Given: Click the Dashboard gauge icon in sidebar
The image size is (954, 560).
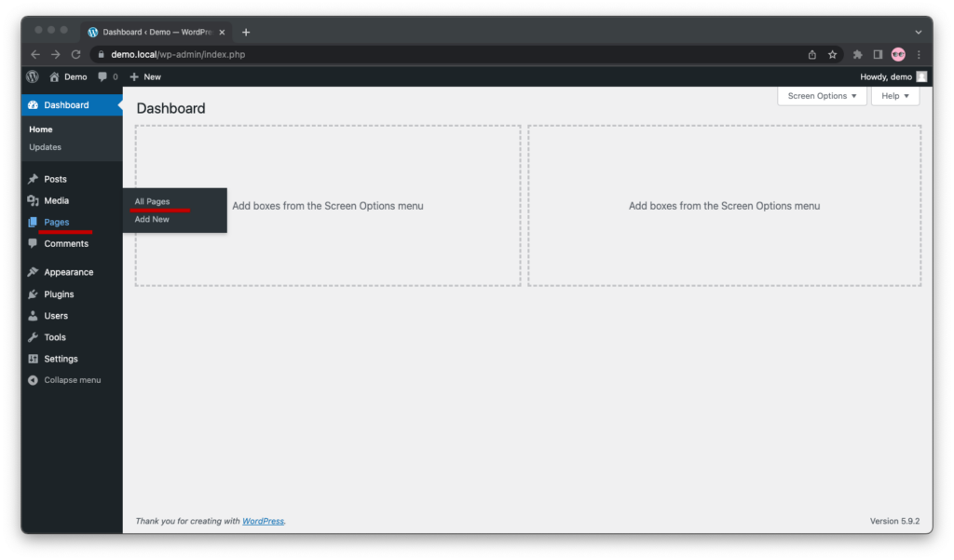Looking at the screenshot, I should pyautogui.click(x=33, y=105).
